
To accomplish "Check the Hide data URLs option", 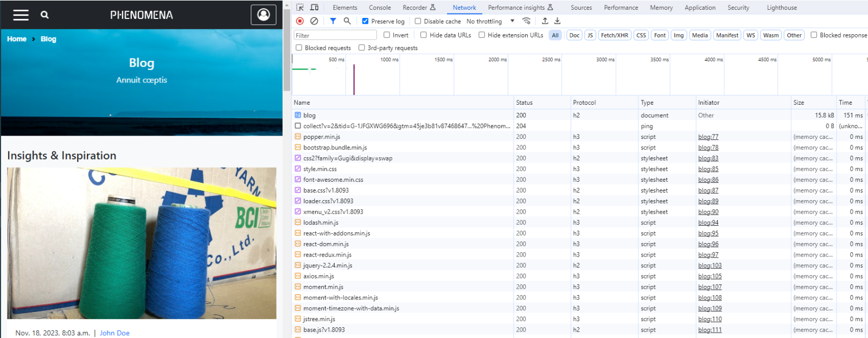I will click(424, 35).
